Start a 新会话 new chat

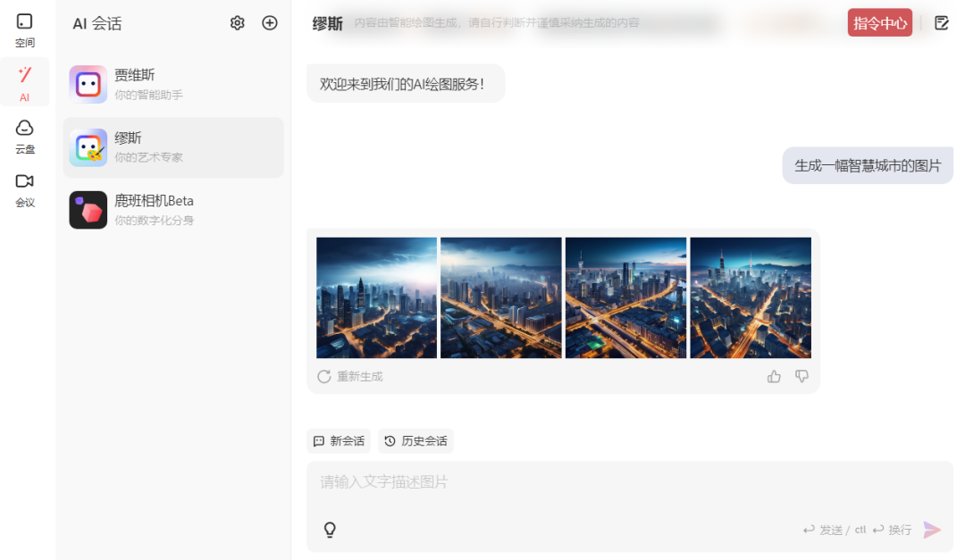(x=339, y=440)
